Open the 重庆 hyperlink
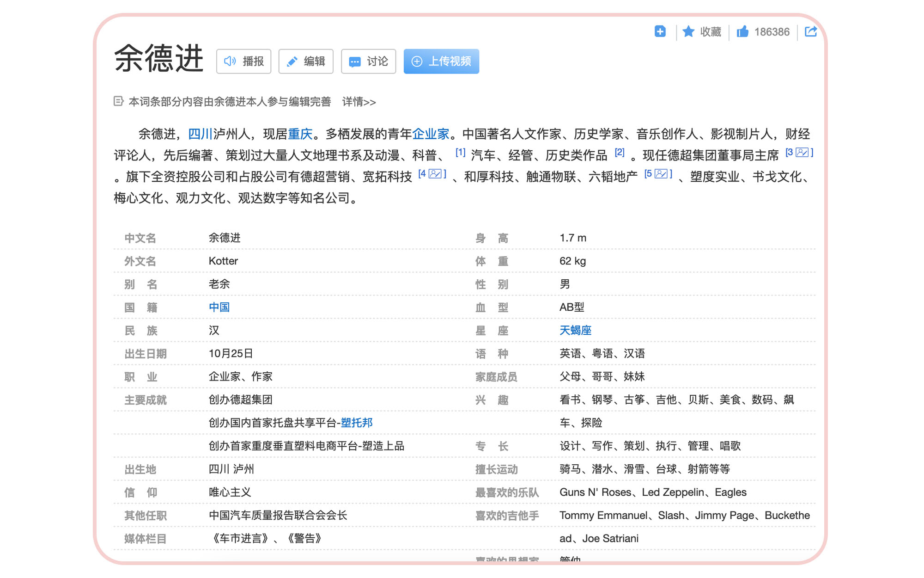 300,134
